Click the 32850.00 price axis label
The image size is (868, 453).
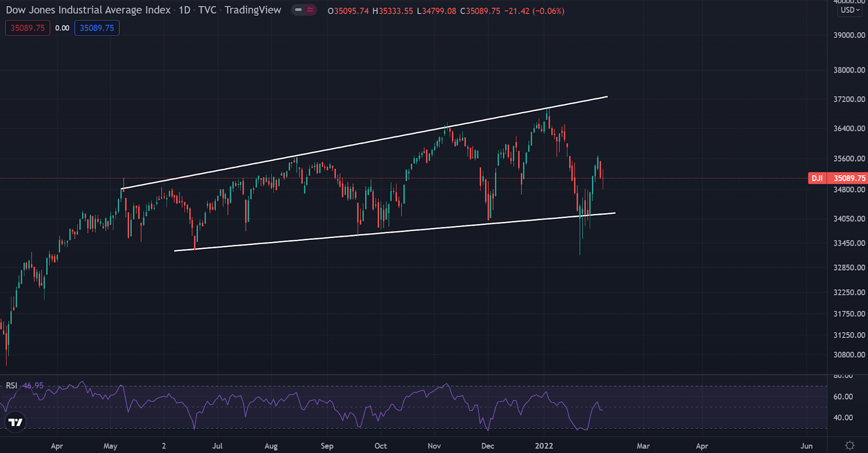click(x=849, y=267)
